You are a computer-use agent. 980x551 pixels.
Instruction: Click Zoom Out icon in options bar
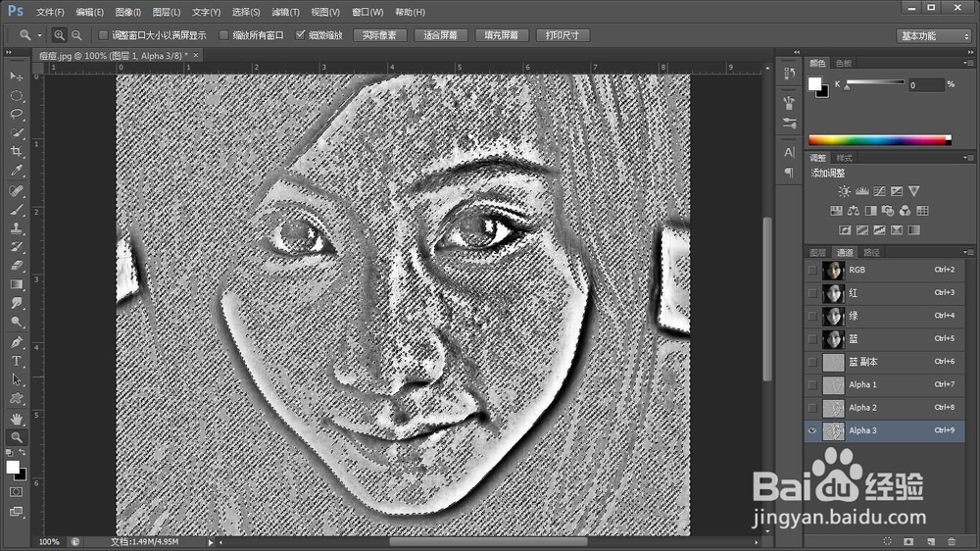point(76,35)
